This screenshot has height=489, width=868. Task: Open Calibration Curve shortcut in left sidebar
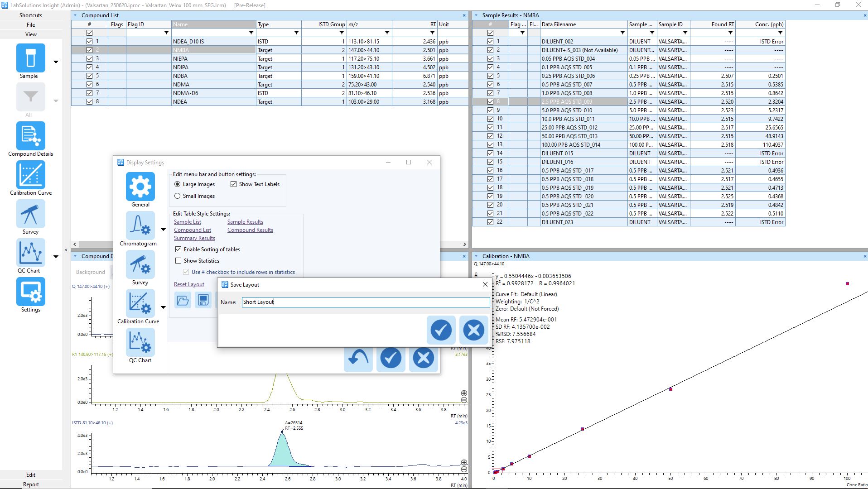tap(31, 175)
